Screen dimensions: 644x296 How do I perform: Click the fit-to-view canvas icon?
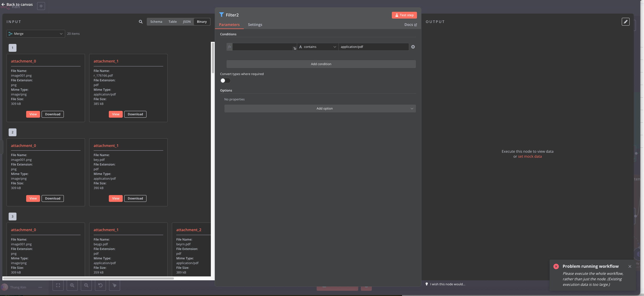(58, 285)
